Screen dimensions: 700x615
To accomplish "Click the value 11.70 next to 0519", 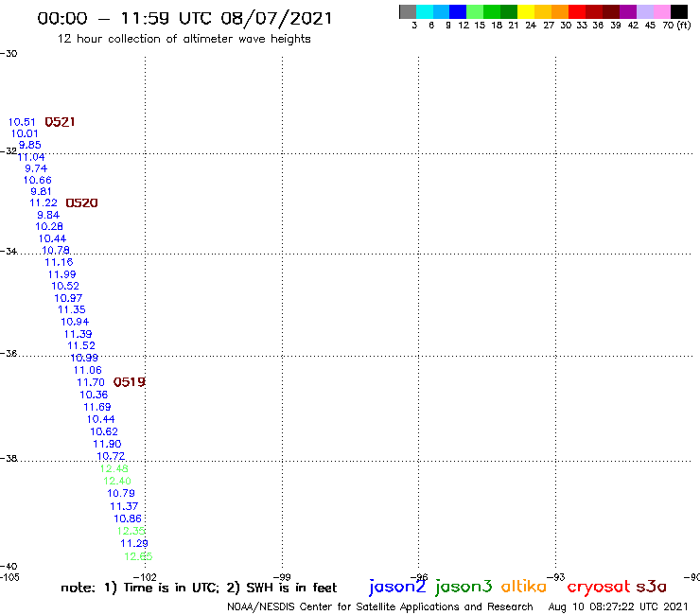I will click(91, 383).
